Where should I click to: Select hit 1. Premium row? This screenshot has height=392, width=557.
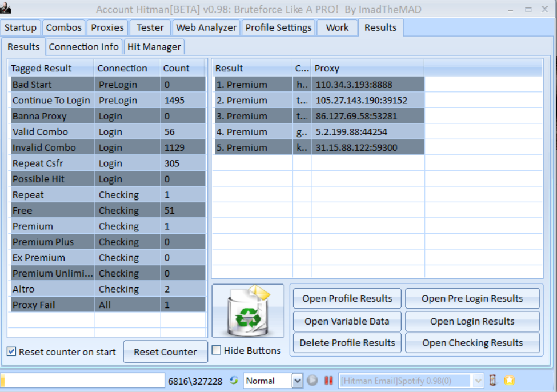tap(320, 85)
